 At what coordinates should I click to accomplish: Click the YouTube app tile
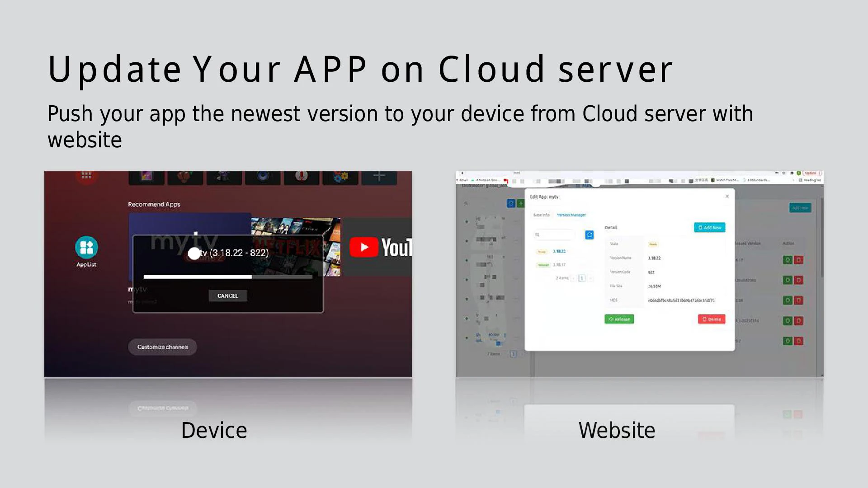pyautogui.click(x=379, y=247)
